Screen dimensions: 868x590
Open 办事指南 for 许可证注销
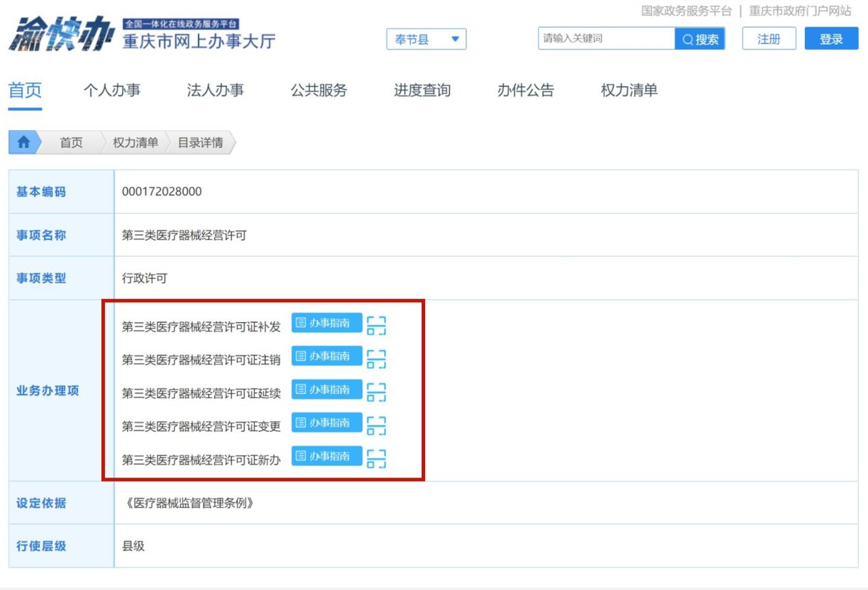coord(326,356)
